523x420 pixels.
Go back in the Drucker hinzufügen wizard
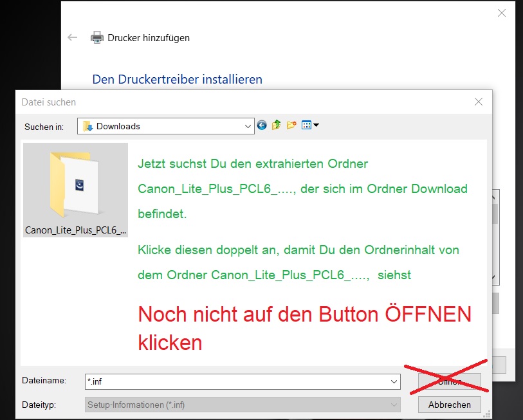(72, 37)
